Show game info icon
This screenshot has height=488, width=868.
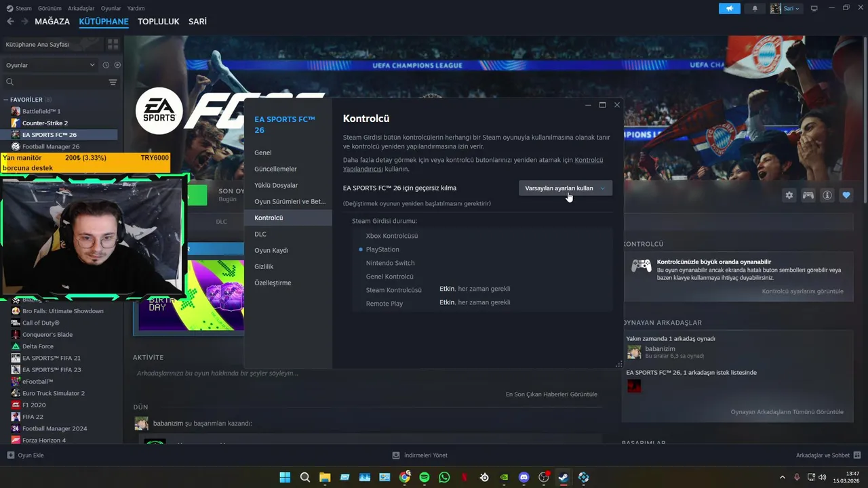(x=827, y=195)
